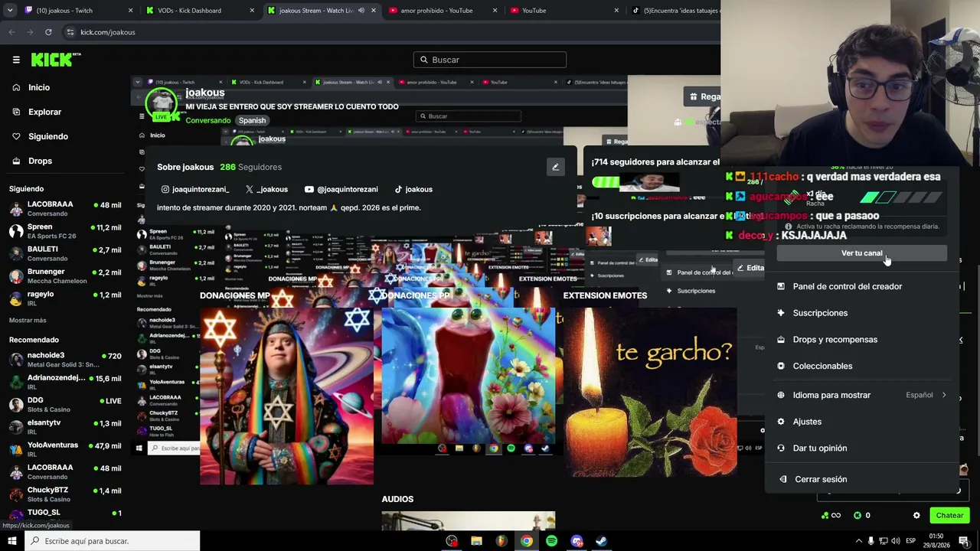Screen dimensions: 980x551
Task: Open the te garcho candle emote panel image
Action: click(651, 393)
